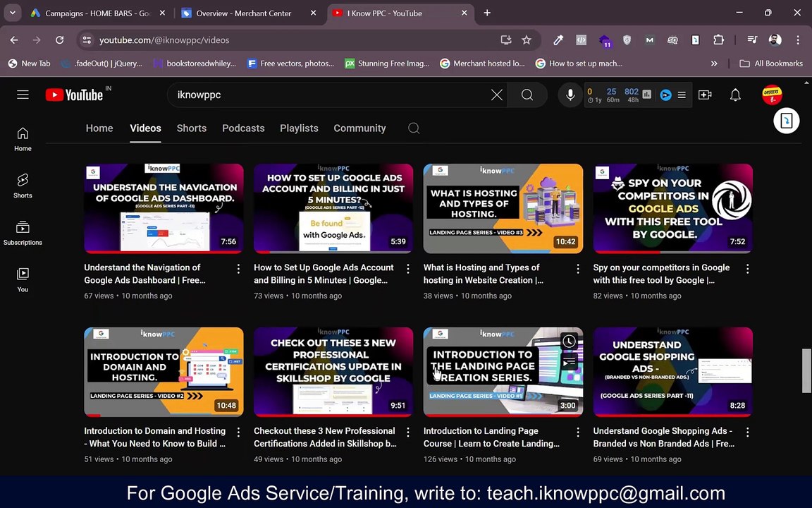Open the tab search dropdown arrow
The image size is (812, 508).
pyautogui.click(x=13, y=13)
